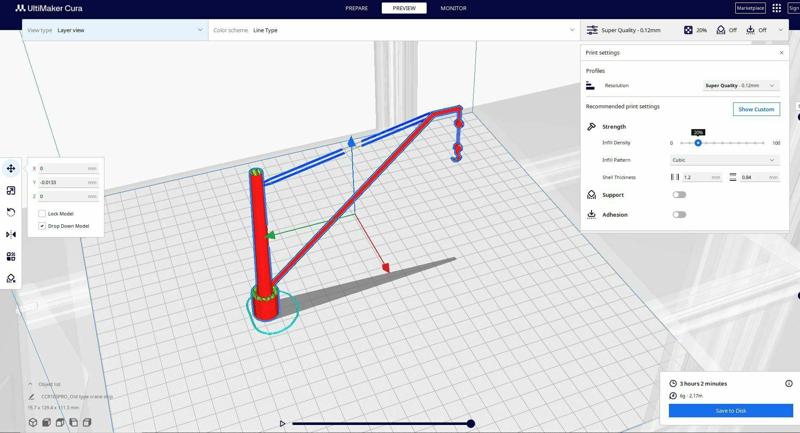Switch to right side view cube icon
Image resolution: width=800 pixels, height=433 pixels.
point(87,422)
